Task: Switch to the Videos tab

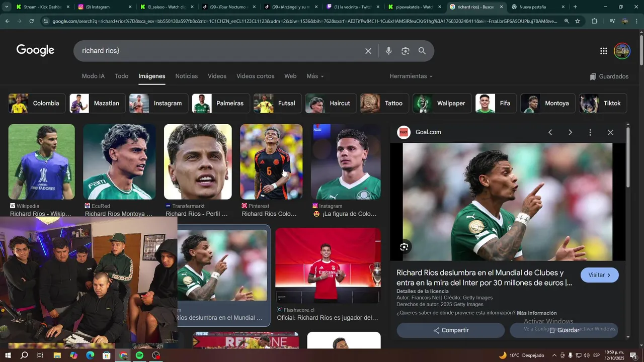Action: [217, 76]
